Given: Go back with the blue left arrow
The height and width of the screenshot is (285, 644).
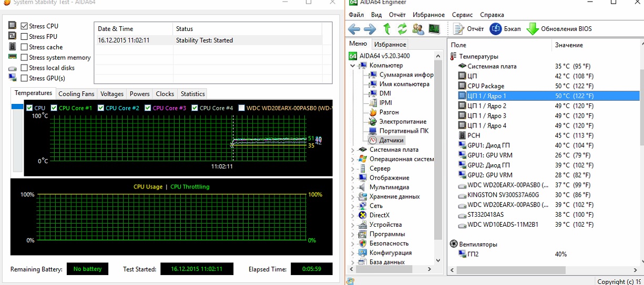Looking at the screenshot, I should [x=354, y=28].
